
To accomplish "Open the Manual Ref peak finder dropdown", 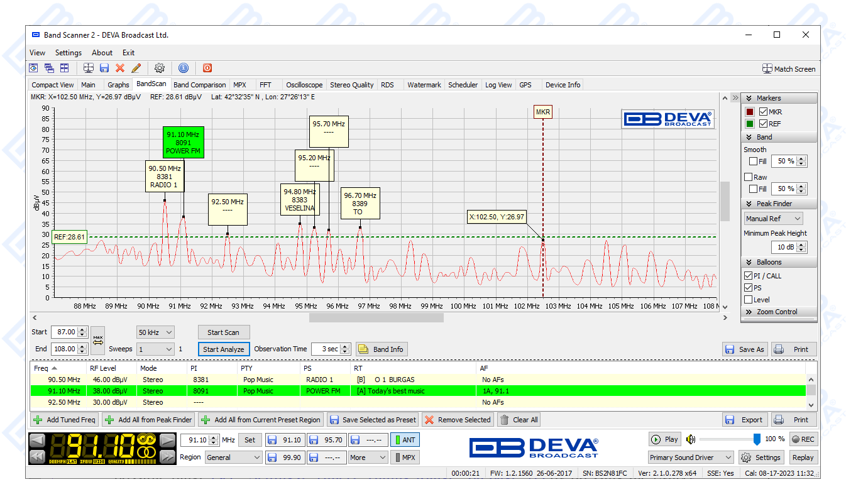I will point(773,219).
